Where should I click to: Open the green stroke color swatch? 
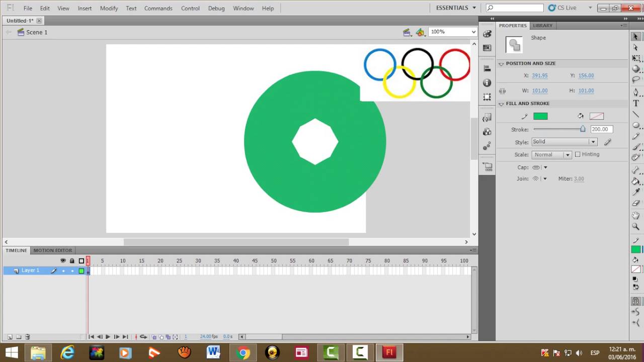coord(540,116)
